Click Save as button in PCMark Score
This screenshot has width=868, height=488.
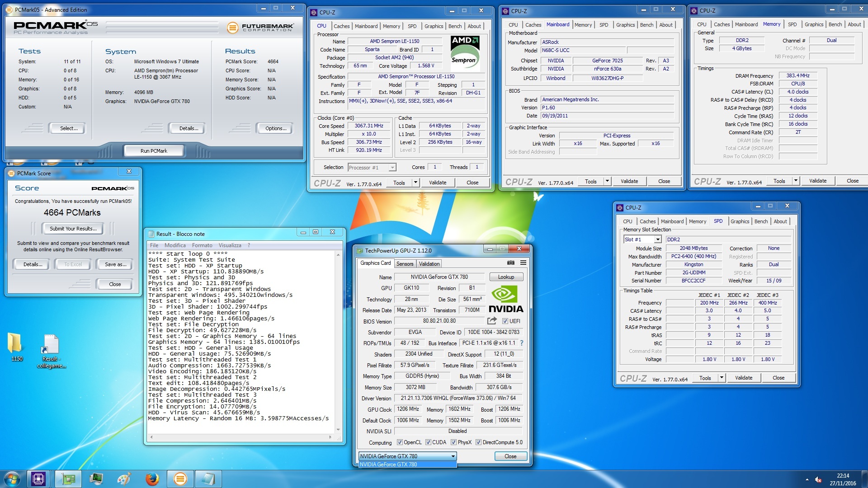pos(115,264)
